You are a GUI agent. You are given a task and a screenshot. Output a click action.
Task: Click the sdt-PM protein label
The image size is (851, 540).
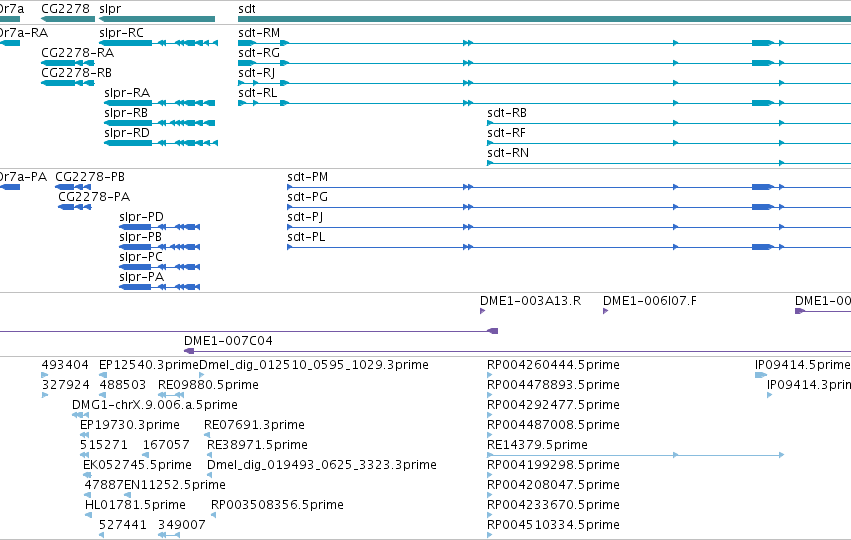(x=308, y=177)
